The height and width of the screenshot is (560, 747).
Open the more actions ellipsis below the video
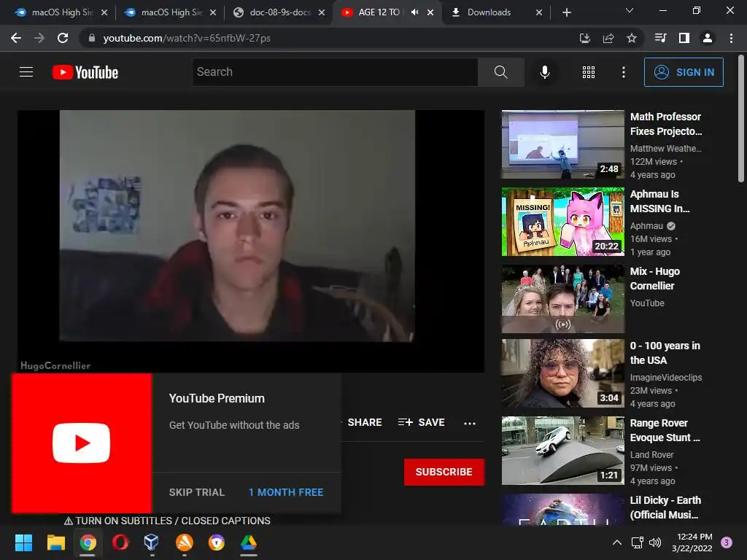[470, 423]
